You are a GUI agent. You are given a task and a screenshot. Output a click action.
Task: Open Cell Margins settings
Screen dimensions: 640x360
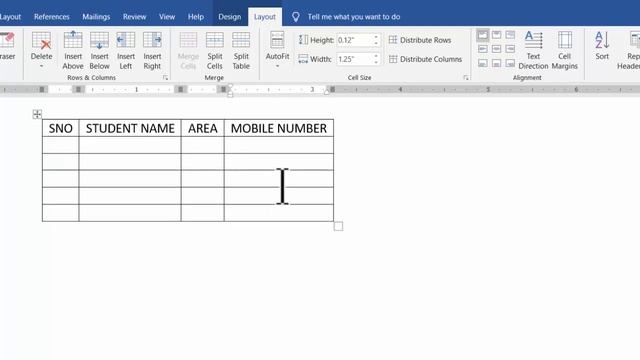point(564,50)
